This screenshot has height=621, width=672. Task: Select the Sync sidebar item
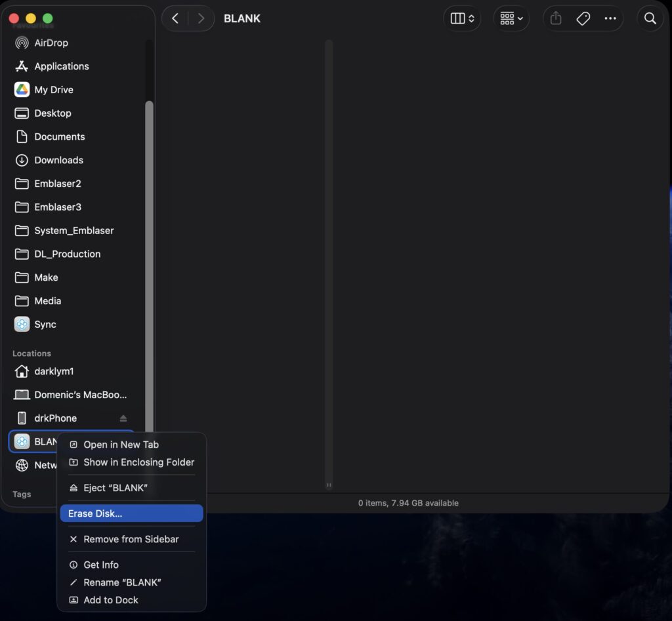[x=45, y=325]
